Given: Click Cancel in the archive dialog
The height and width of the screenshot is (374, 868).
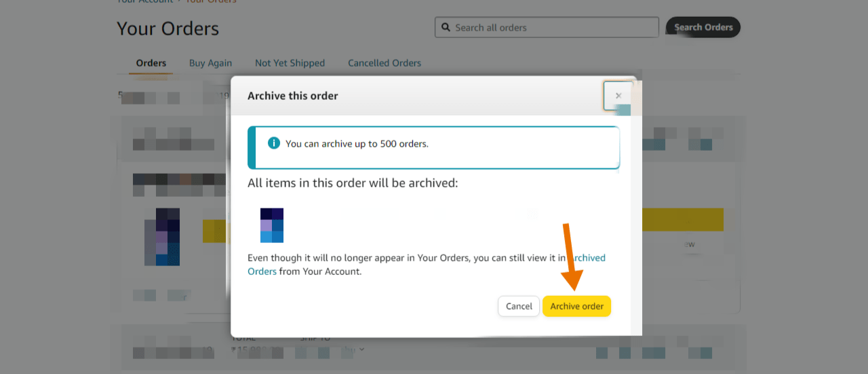Looking at the screenshot, I should click(x=519, y=306).
